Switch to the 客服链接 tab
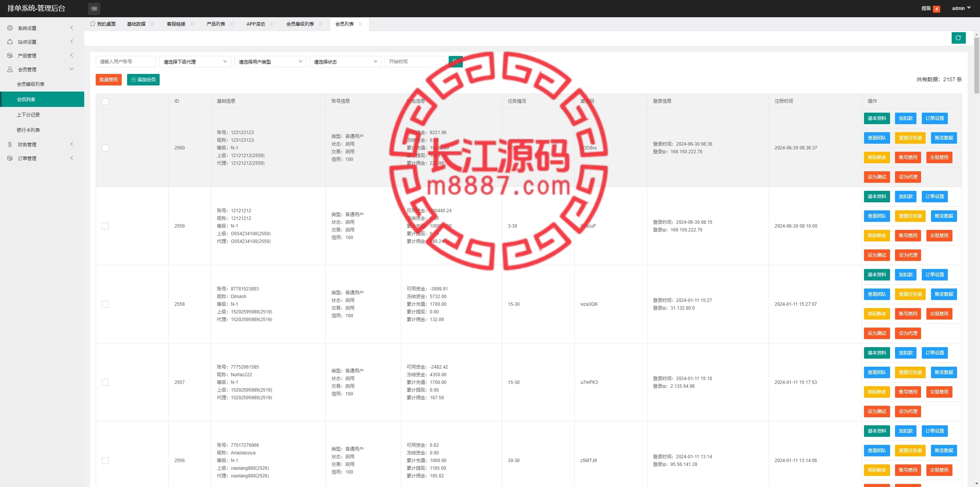Viewport: 980px width, 487px height. click(x=176, y=24)
